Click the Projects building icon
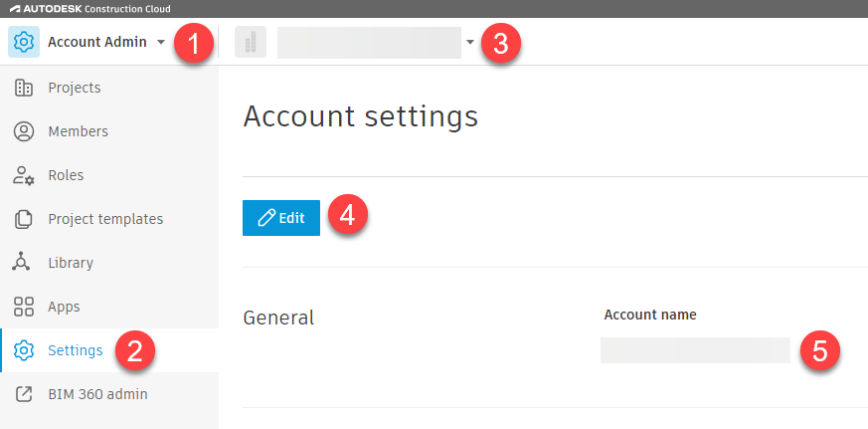Image resolution: width=868 pixels, height=429 pixels. coord(23,88)
